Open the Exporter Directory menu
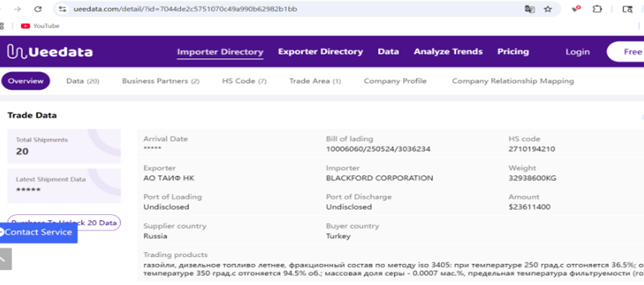This screenshot has width=644, height=285. pos(320,52)
